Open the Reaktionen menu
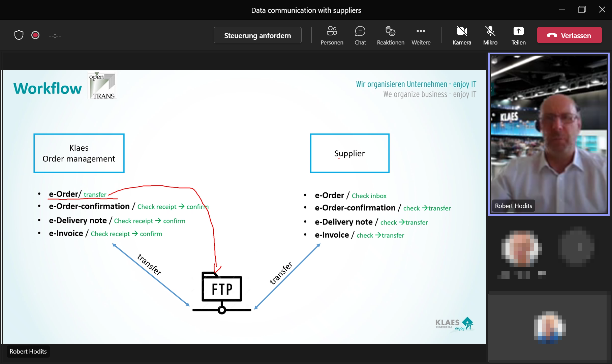 click(x=390, y=35)
